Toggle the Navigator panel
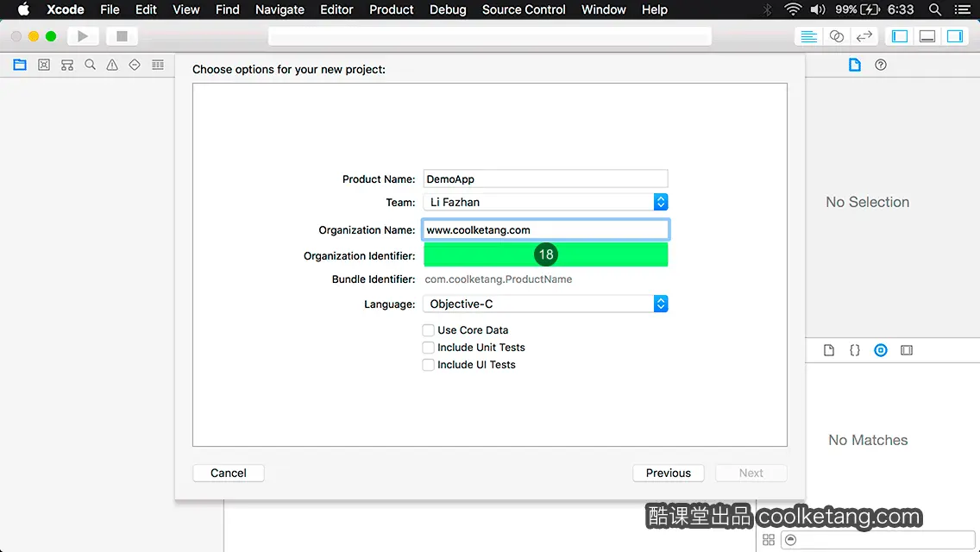 [900, 36]
